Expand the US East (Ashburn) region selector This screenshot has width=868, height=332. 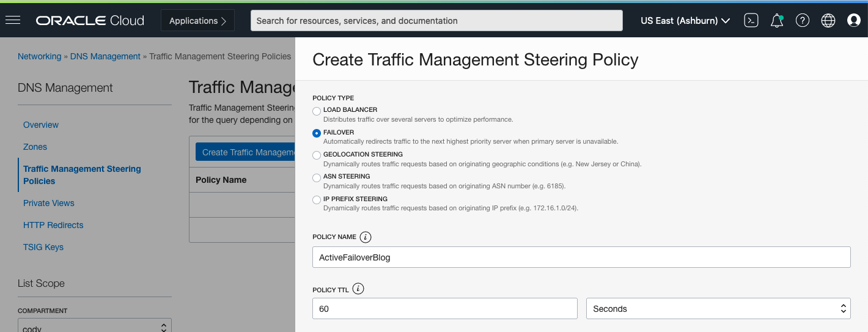[685, 20]
